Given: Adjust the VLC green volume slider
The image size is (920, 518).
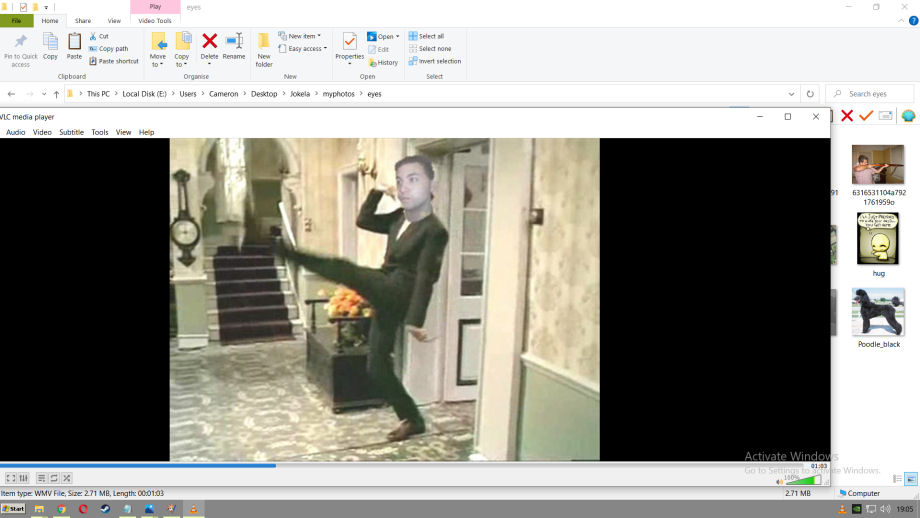Looking at the screenshot, I should pos(803,480).
